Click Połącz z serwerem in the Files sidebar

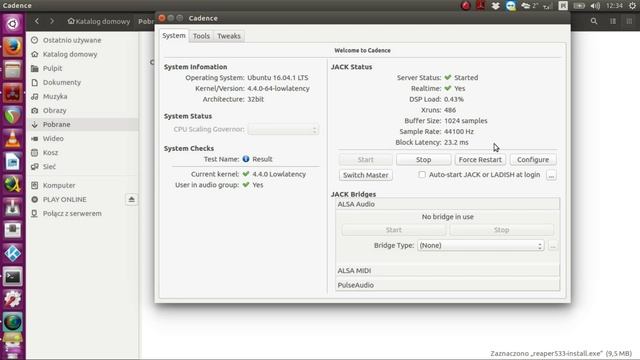[83, 213]
